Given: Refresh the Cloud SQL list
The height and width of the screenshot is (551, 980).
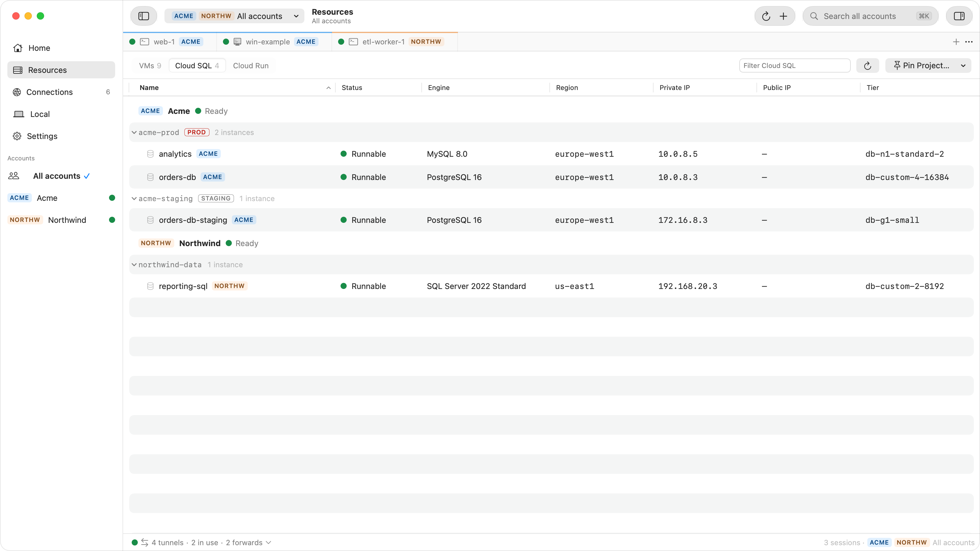Looking at the screenshot, I should [x=867, y=66].
